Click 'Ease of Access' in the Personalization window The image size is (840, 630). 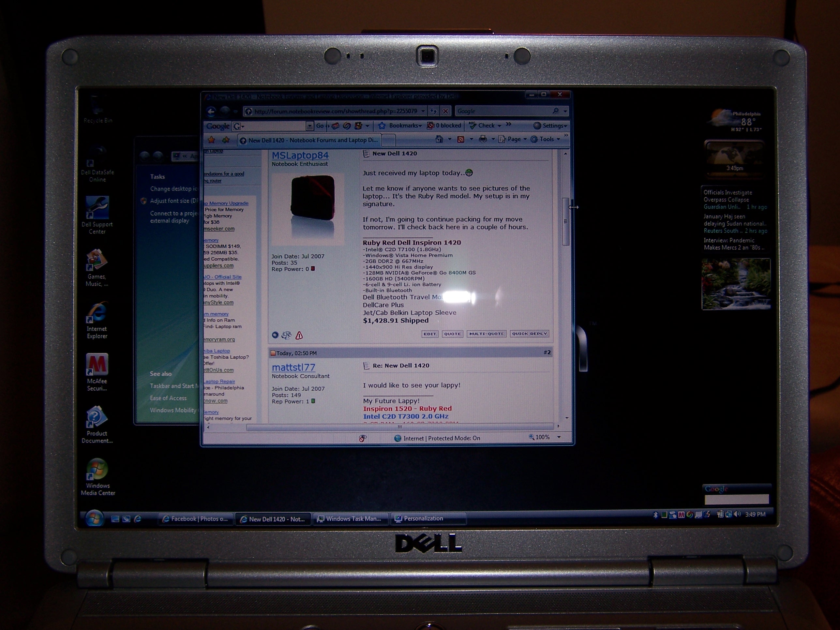[x=168, y=398]
